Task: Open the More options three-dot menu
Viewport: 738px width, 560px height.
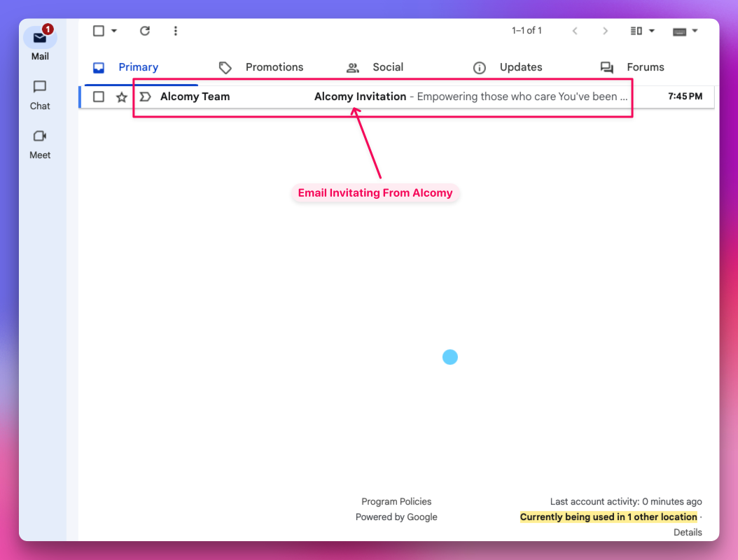Action: point(176,31)
